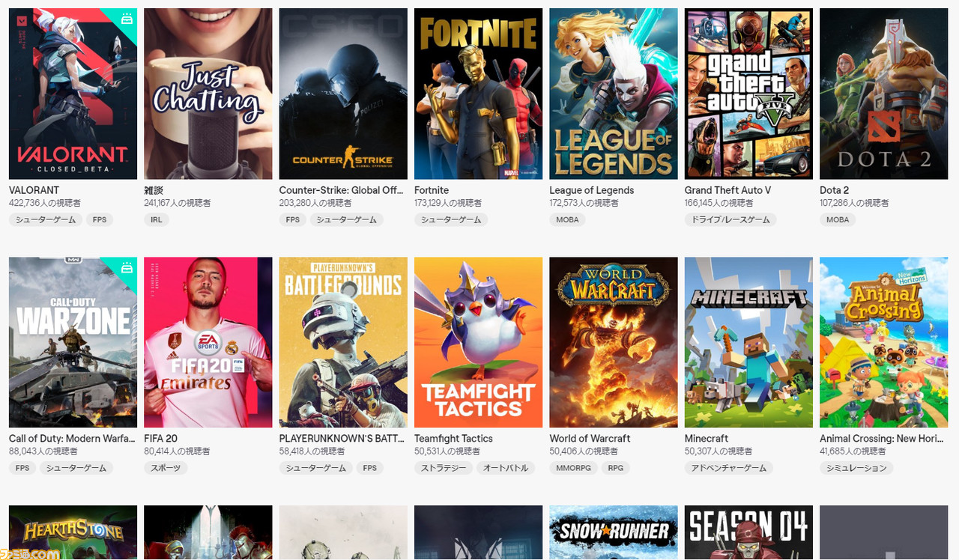The width and height of the screenshot is (959, 560).
Task: Open the Grand Theft Auto V title link
Action: click(x=727, y=190)
